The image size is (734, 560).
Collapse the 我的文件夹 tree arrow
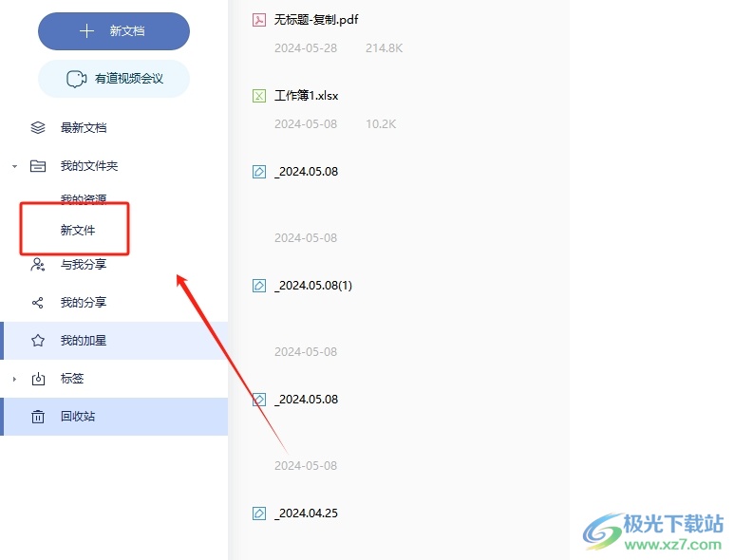(x=14, y=166)
